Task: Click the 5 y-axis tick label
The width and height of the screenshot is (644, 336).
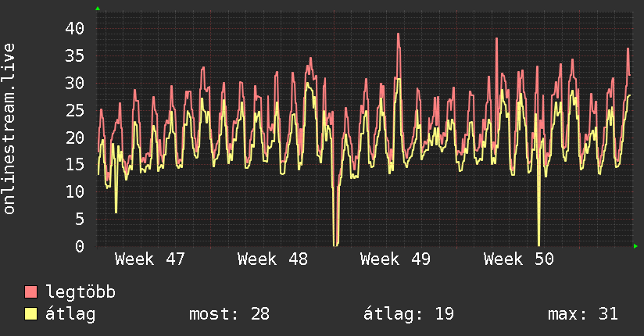Action: point(80,219)
